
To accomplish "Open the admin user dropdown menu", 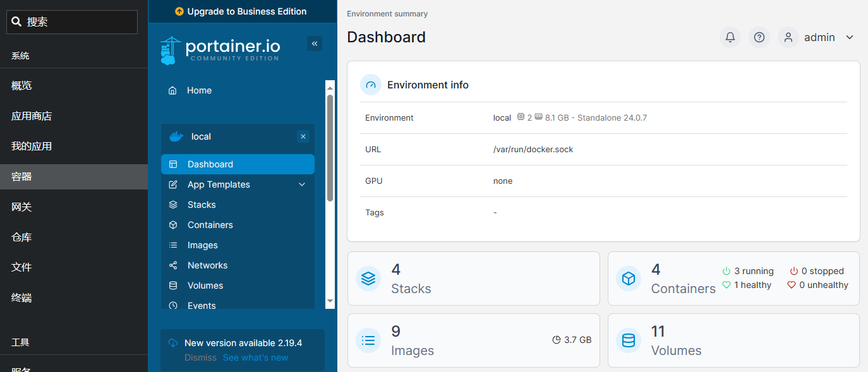I will click(850, 37).
